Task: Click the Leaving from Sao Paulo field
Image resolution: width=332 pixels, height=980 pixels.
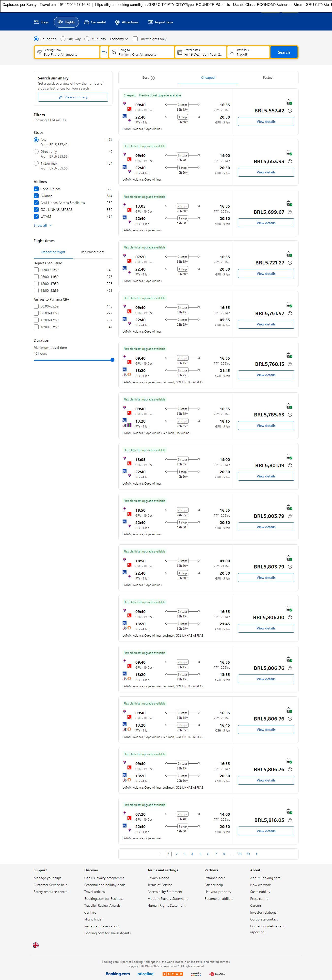Action: tap(67, 52)
